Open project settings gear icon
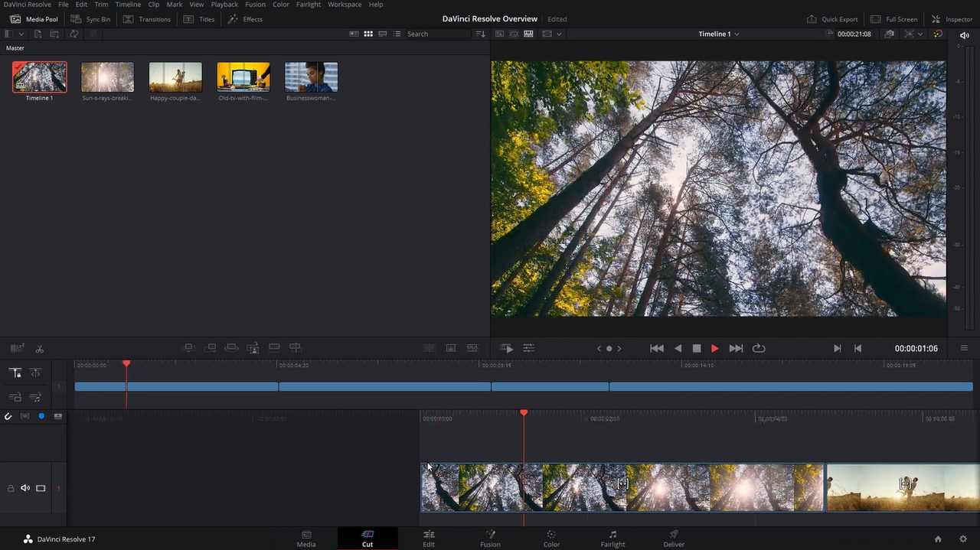The image size is (980, 550). [962, 539]
